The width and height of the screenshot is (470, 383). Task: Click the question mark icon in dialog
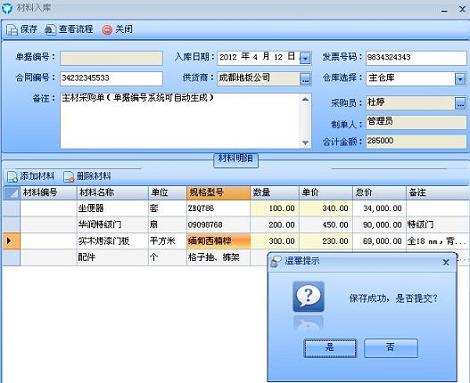coord(308,296)
